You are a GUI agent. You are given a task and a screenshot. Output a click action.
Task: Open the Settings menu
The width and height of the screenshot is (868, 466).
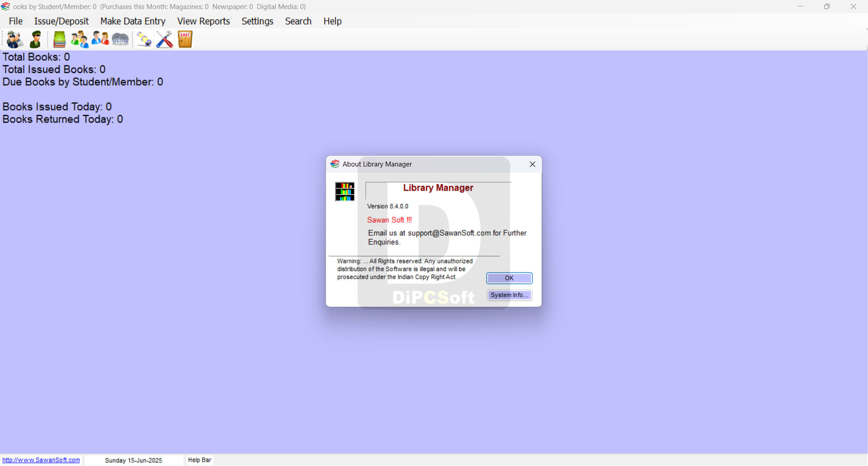pos(257,21)
